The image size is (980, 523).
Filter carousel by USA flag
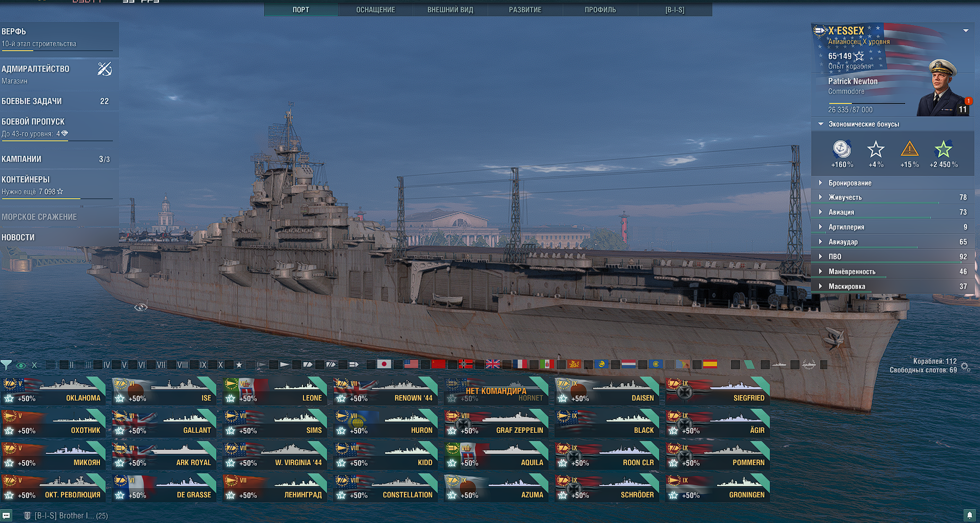point(411,364)
